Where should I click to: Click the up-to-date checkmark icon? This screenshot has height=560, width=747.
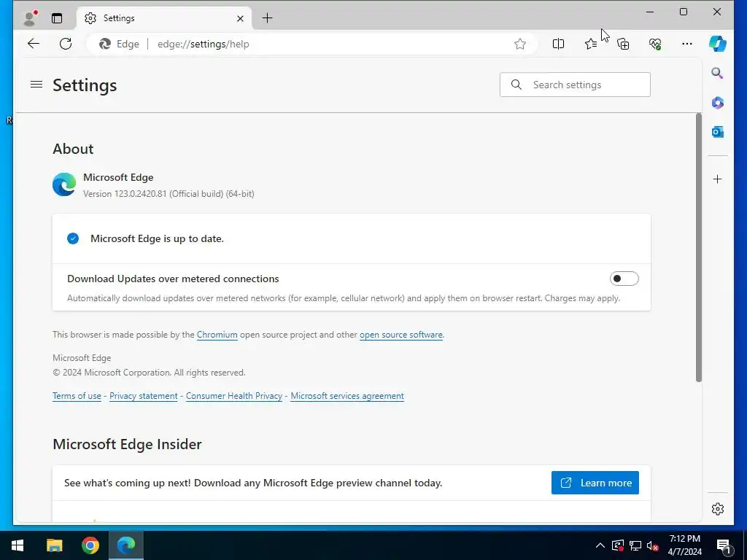(x=73, y=238)
